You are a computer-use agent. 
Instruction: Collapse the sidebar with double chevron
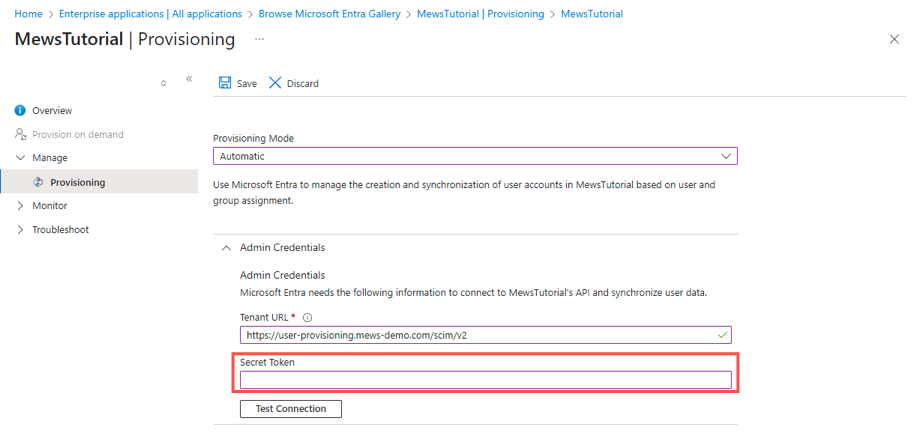pyautogui.click(x=189, y=79)
